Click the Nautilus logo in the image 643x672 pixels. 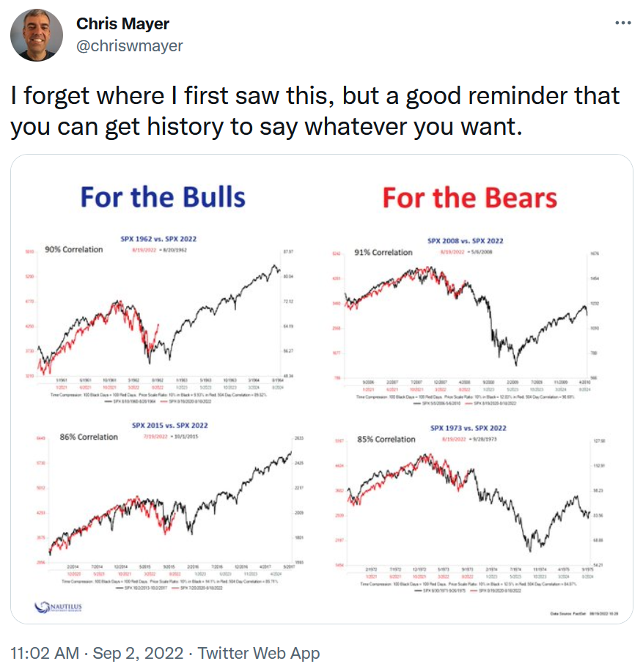point(60,606)
